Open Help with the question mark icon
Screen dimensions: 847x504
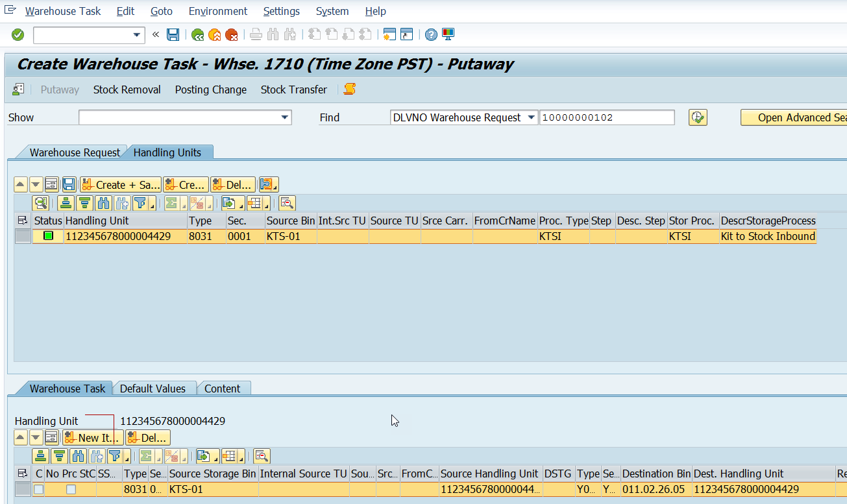tap(431, 34)
